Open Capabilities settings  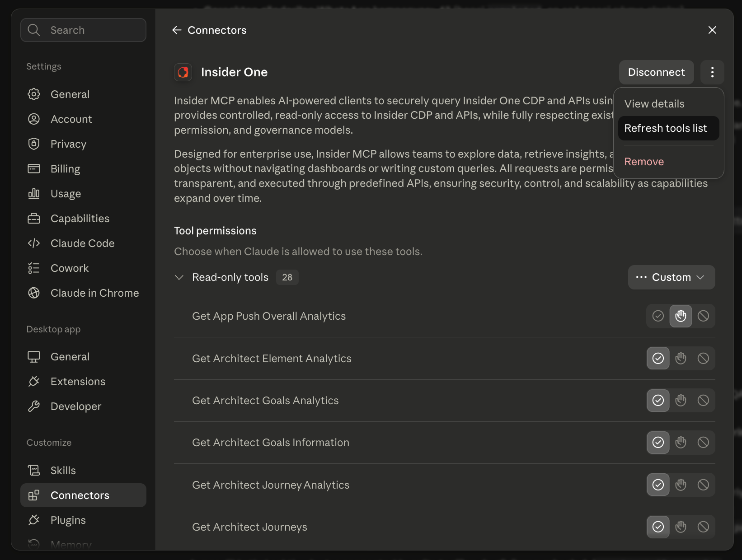[83, 218]
